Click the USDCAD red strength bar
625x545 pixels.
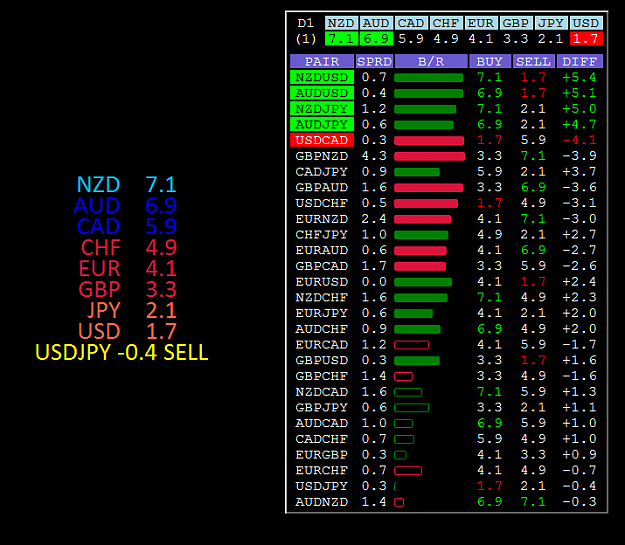pyautogui.click(x=429, y=140)
